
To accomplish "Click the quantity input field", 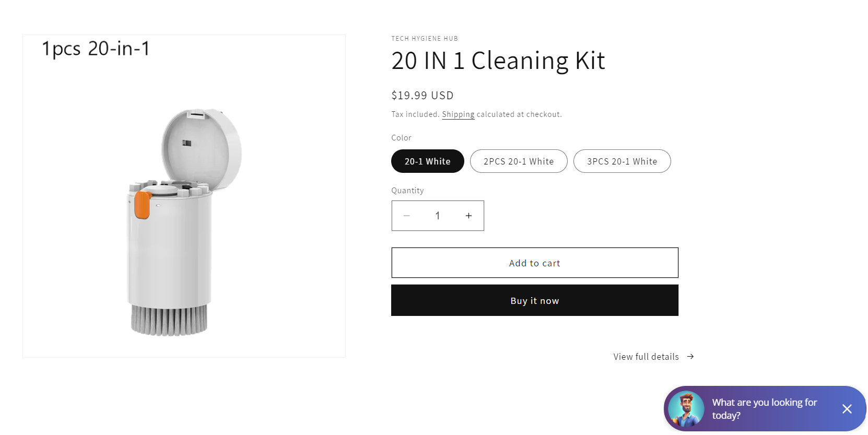I will [438, 215].
